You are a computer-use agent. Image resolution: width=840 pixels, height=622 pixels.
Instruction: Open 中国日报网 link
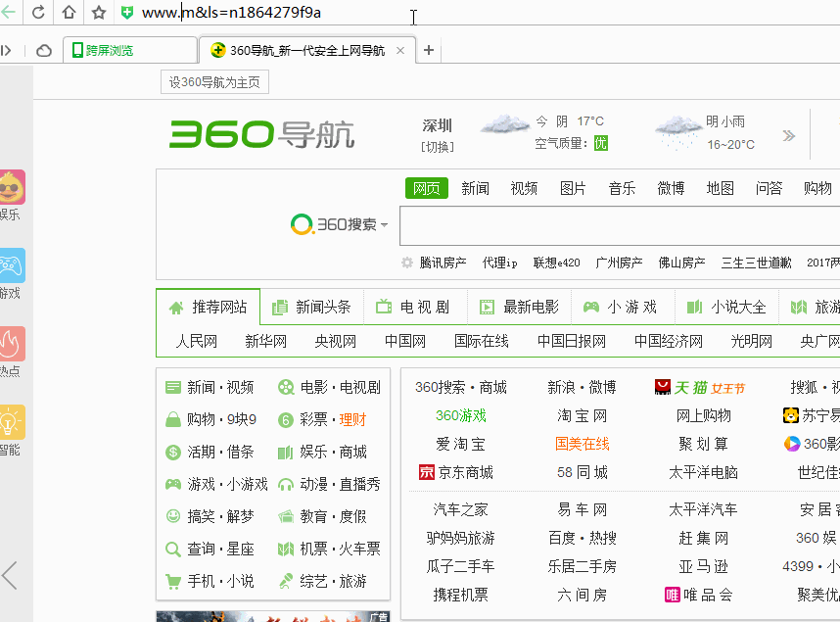pos(572,341)
